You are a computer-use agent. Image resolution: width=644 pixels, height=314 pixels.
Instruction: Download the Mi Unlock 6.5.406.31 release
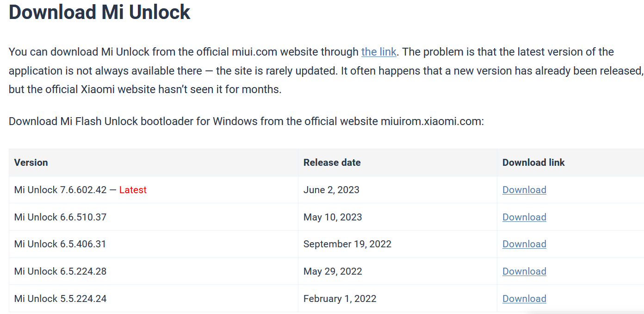pyautogui.click(x=524, y=244)
